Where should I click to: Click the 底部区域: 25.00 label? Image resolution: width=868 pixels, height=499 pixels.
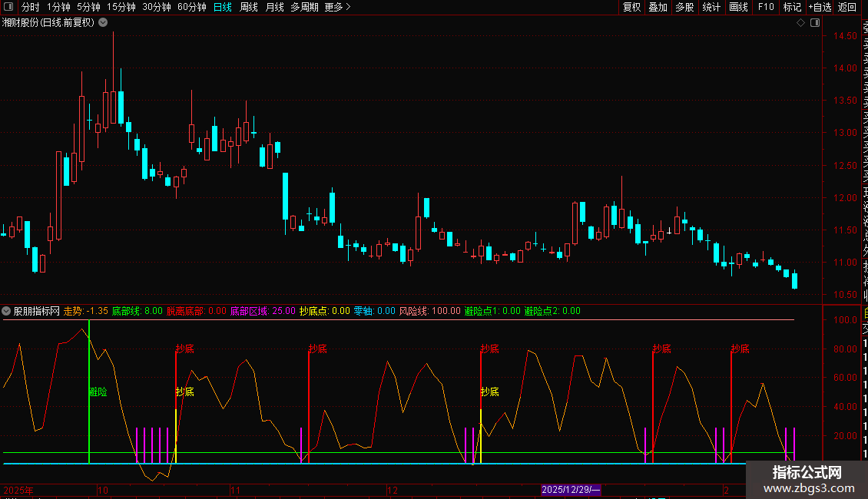[263, 311]
